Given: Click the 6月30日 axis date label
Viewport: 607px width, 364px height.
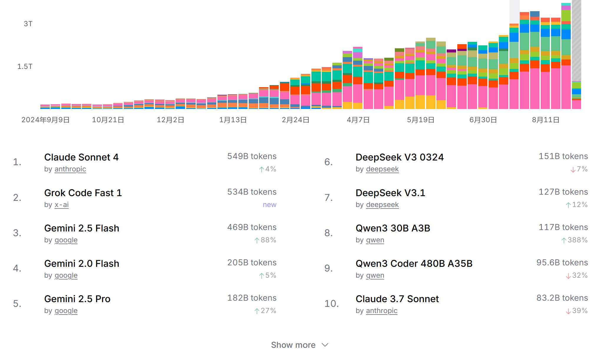Looking at the screenshot, I should click(483, 120).
